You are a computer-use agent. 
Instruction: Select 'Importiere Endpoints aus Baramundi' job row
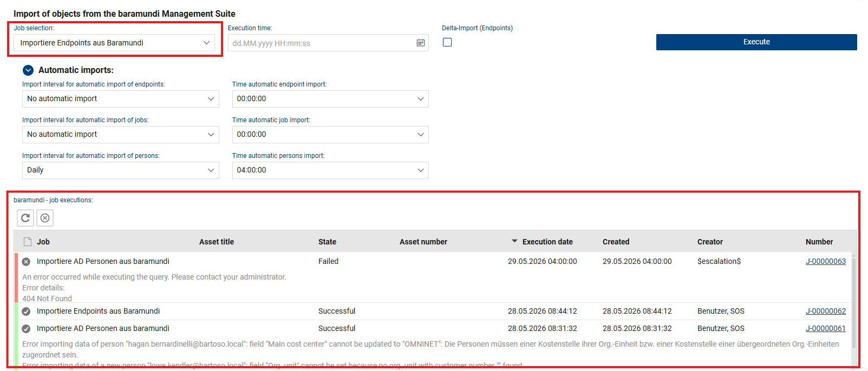433,311
